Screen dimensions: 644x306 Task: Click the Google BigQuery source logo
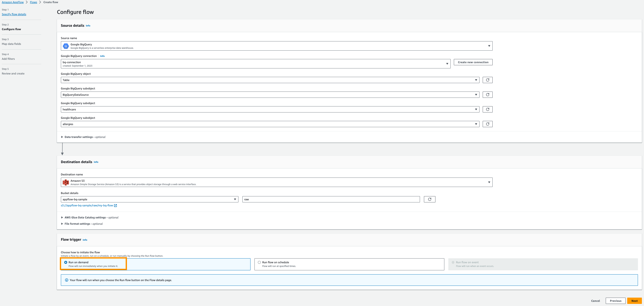click(66, 46)
